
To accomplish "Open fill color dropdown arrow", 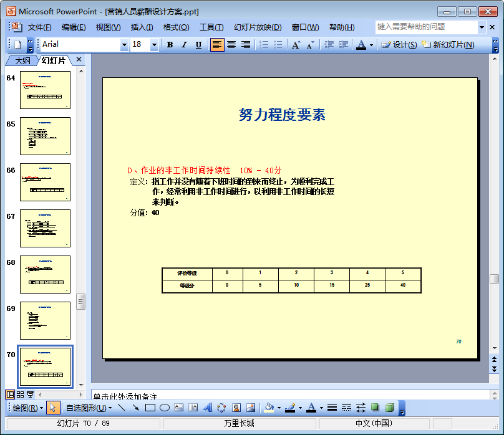I will point(279,408).
